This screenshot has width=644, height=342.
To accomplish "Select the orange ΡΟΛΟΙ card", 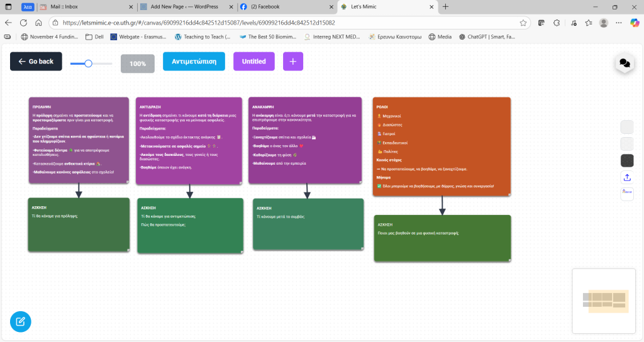I will click(441, 146).
